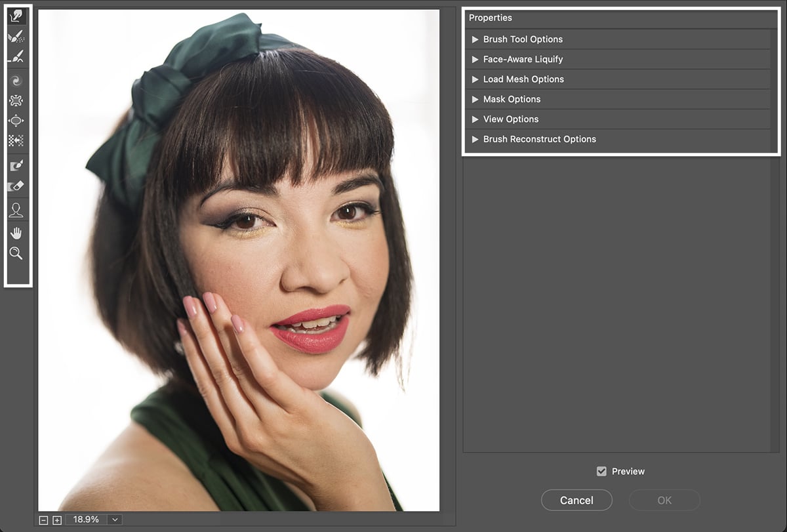Select the Reconstruct tool
This screenshot has width=787, height=532.
[16, 36]
